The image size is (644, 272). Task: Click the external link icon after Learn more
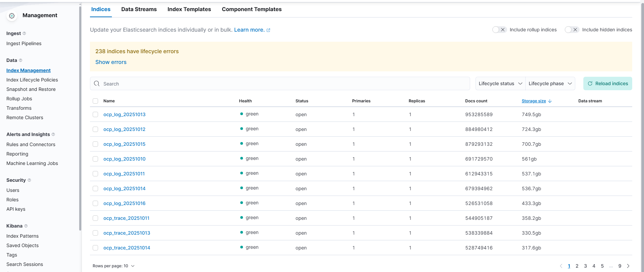(x=269, y=30)
